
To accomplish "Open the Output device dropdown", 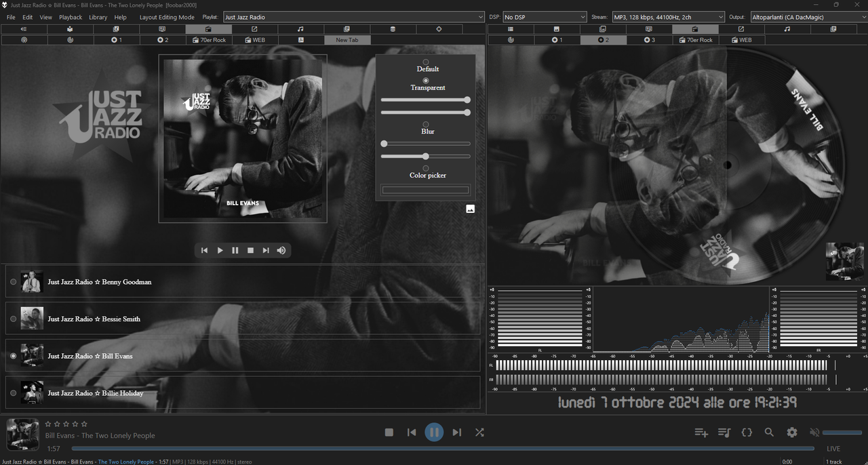I will [808, 17].
